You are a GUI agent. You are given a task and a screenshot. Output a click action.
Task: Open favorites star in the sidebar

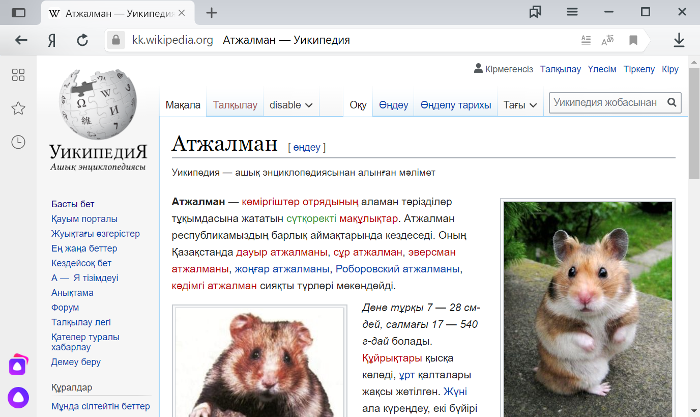click(18, 108)
